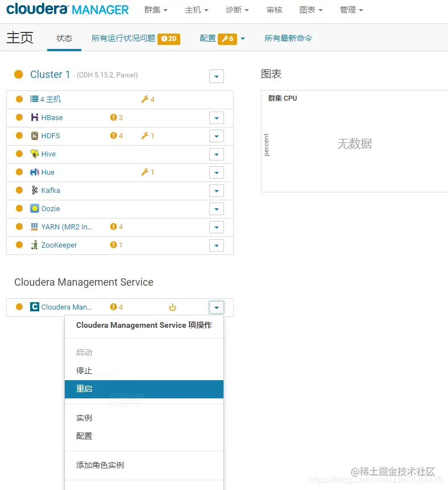448x490 pixels.
Task: Open the Cloudera Man... service link
Action: (67, 307)
